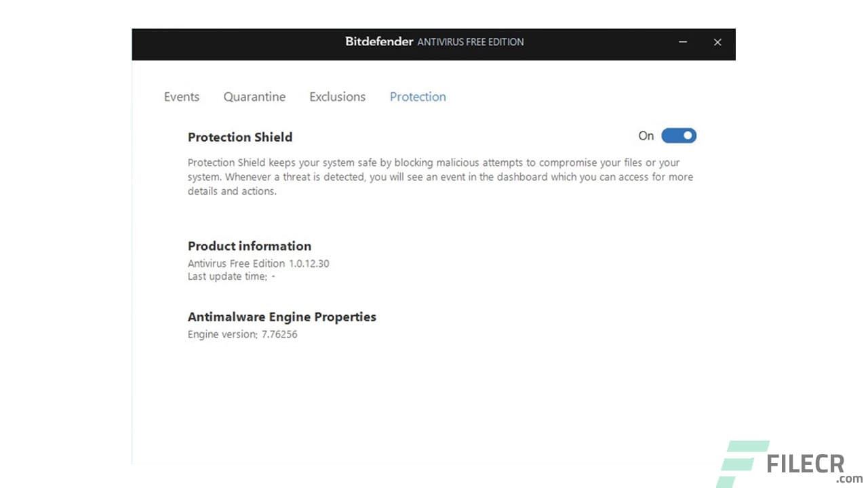This screenshot has height=488, width=868.
Task: Click the Protection Shield description paragraph
Action: 440,176
